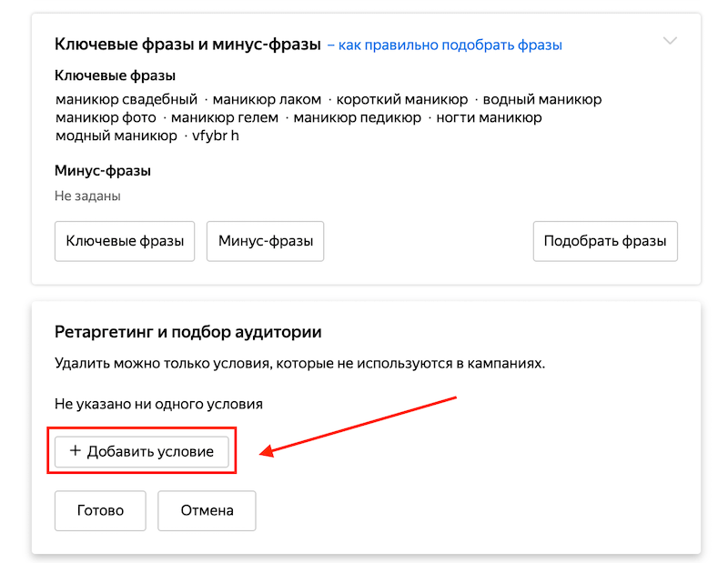This screenshot has width=728, height=563.
Task: Click the Минус-фразы button
Action: click(x=265, y=241)
